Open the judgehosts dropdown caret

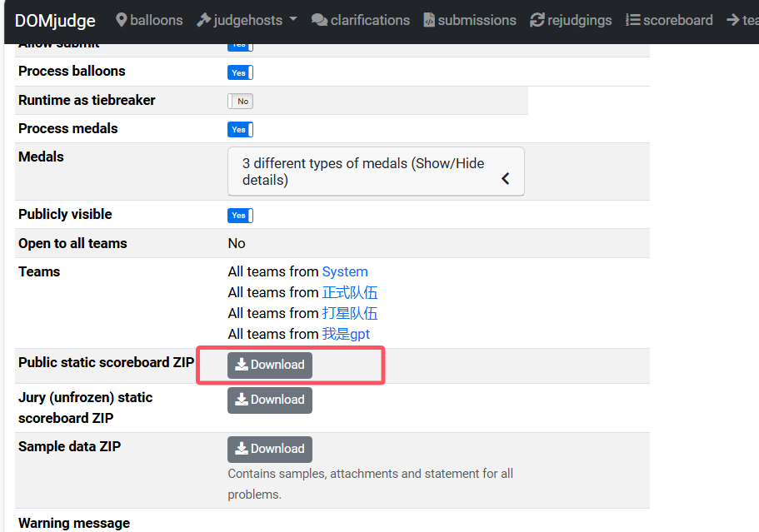pos(293,21)
